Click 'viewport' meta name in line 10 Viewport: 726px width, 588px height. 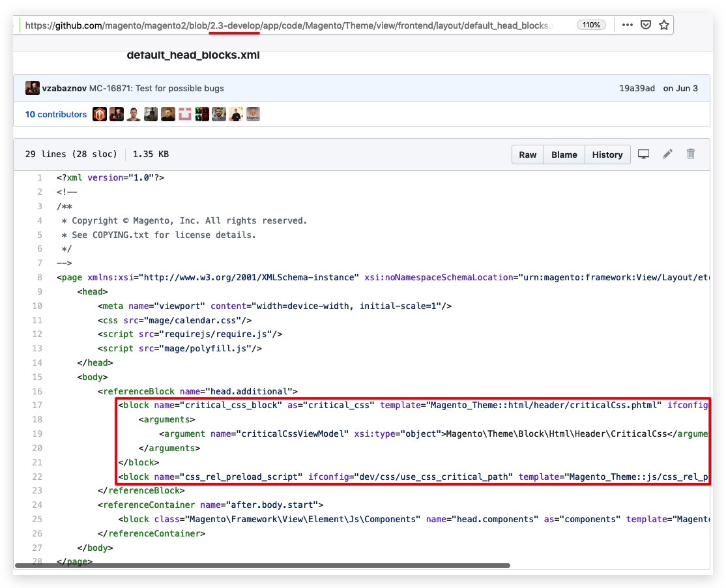point(180,306)
